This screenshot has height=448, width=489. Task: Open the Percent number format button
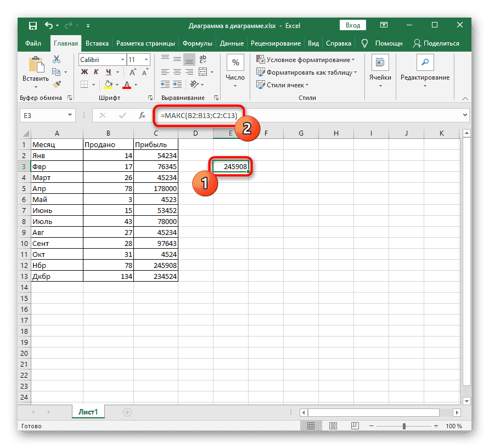point(235,62)
